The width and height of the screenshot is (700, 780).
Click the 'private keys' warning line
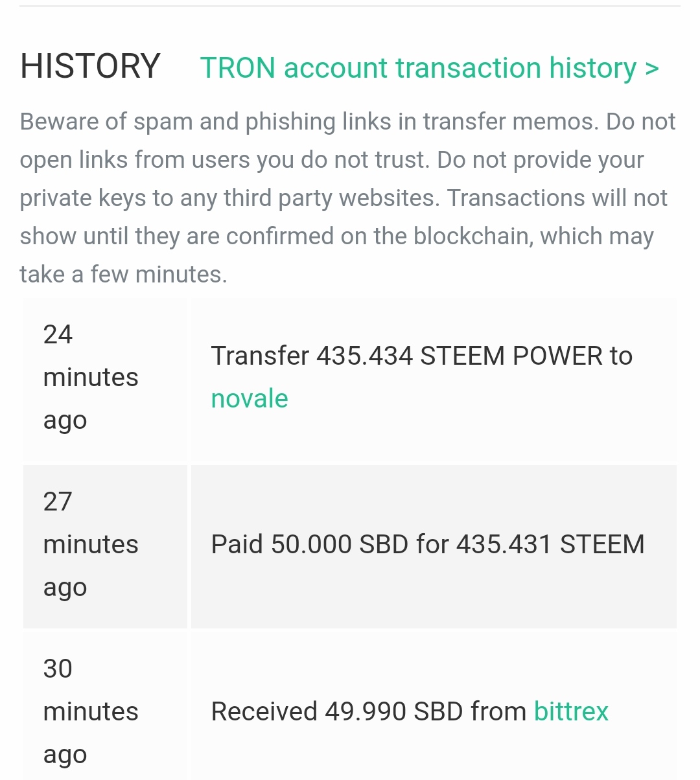pyautogui.click(x=344, y=198)
